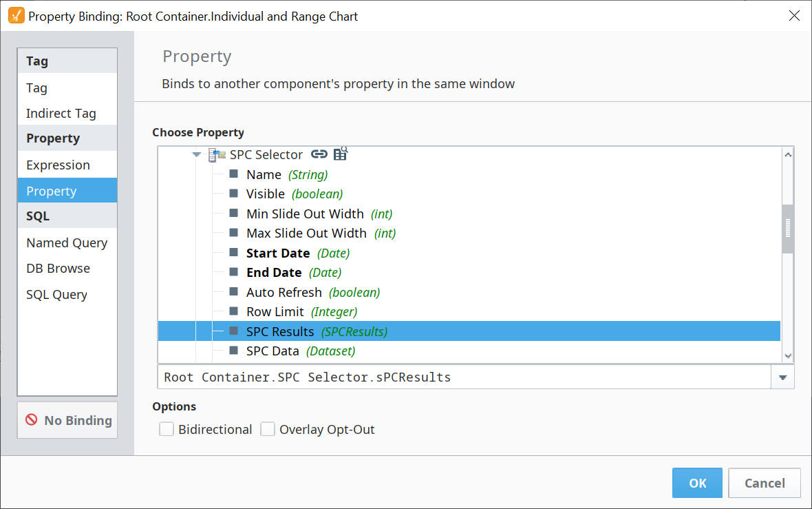Image resolution: width=812 pixels, height=509 pixels.
Task: Choose Indirect Tag binding type
Action: [x=61, y=114]
